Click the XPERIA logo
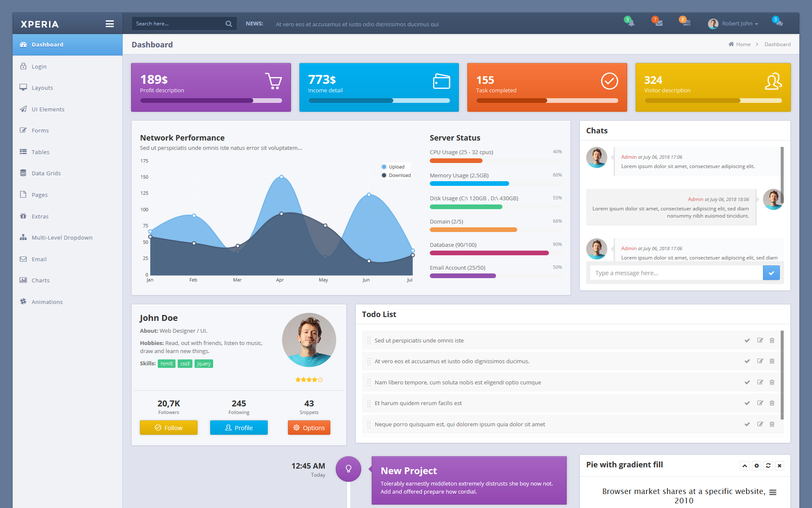This screenshot has width=812, height=508. pos(40,24)
